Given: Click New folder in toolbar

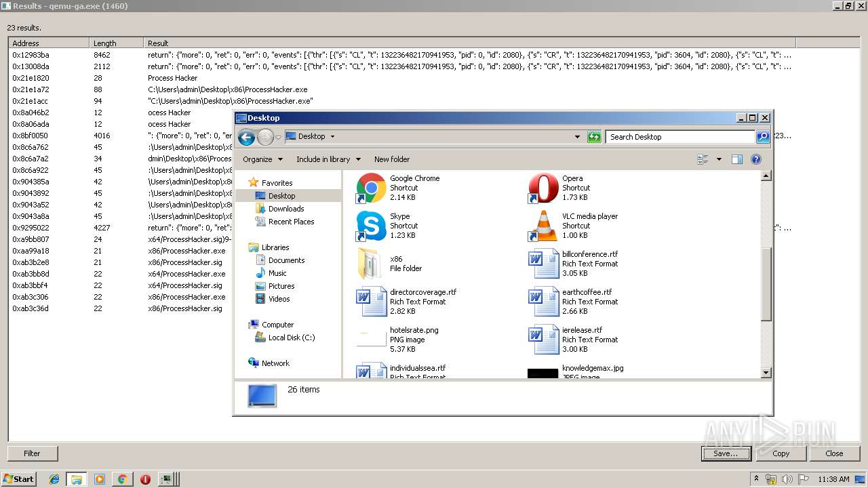Looking at the screenshot, I should [392, 159].
